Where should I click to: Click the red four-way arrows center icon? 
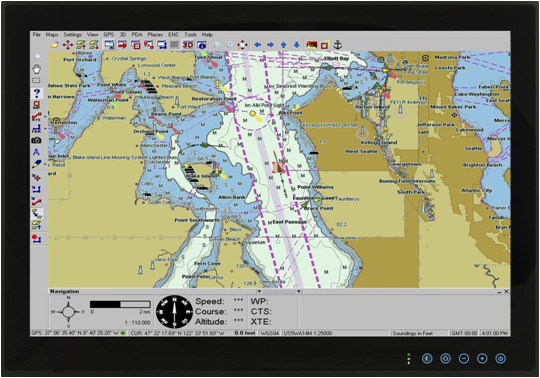(x=68, y=45)
